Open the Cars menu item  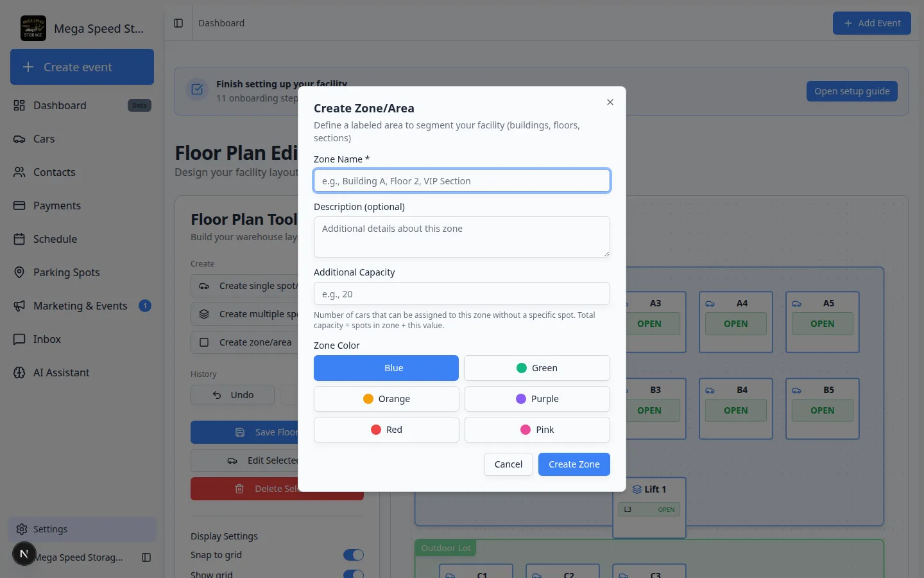tap(82, 139)
